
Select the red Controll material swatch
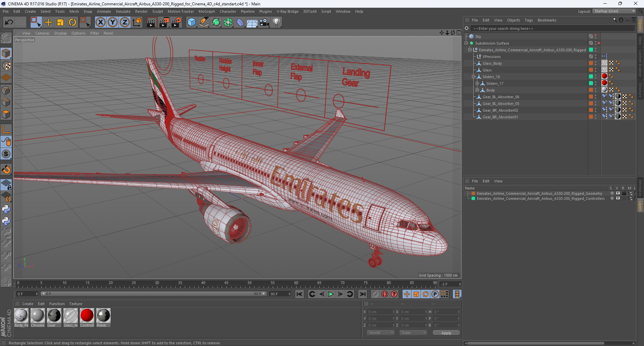pos(87,318)
